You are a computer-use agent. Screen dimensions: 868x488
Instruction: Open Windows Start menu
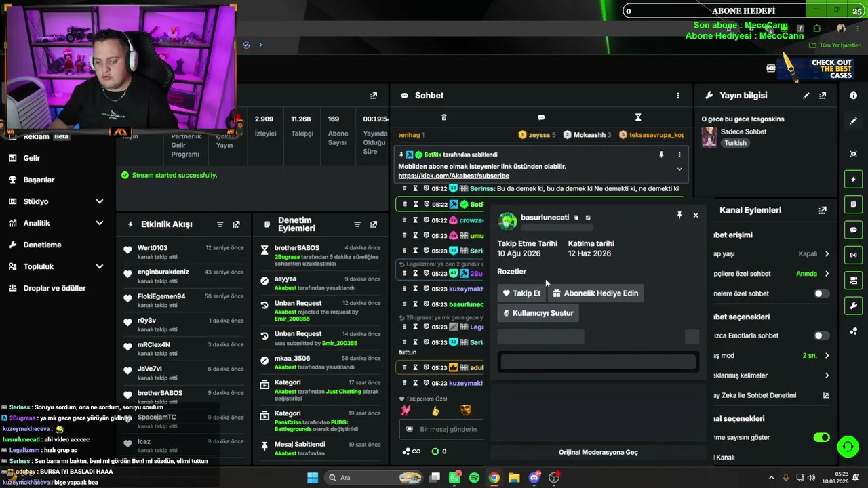pos(313,478)
